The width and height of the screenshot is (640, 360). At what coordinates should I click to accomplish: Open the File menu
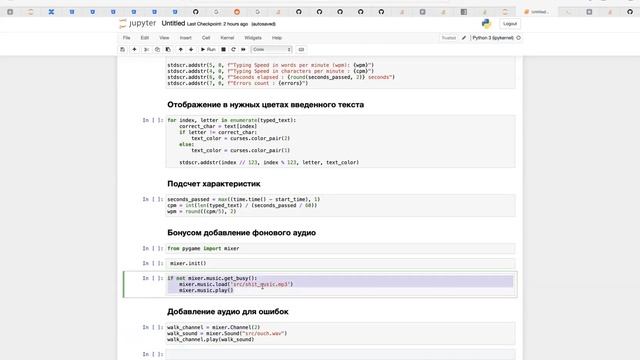pos(127,38)
